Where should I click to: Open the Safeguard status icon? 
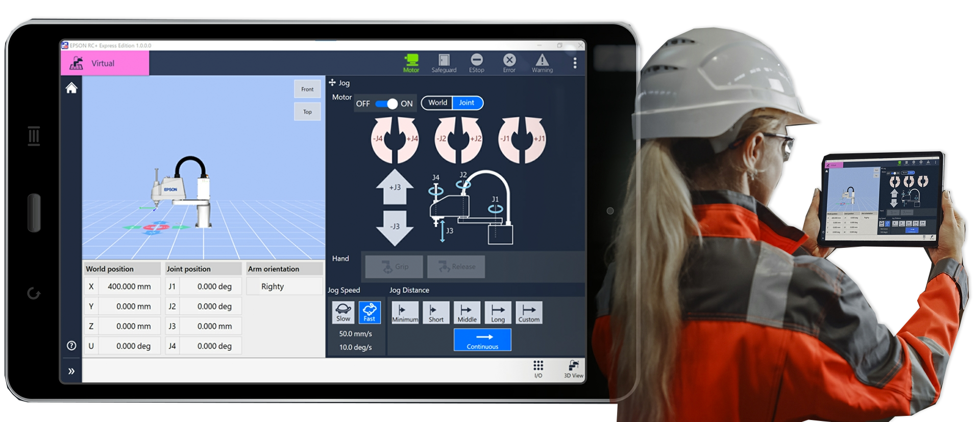point(444,63)
